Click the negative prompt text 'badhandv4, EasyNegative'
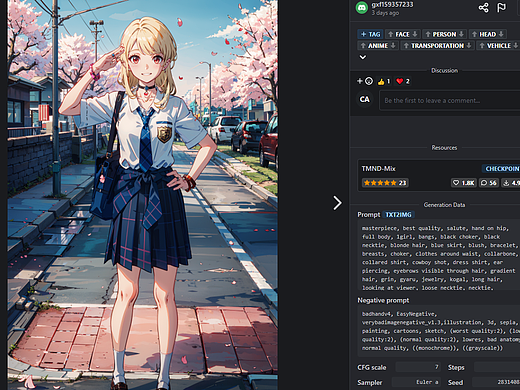This screenshot has height=390, width=520. pos(440,331)
